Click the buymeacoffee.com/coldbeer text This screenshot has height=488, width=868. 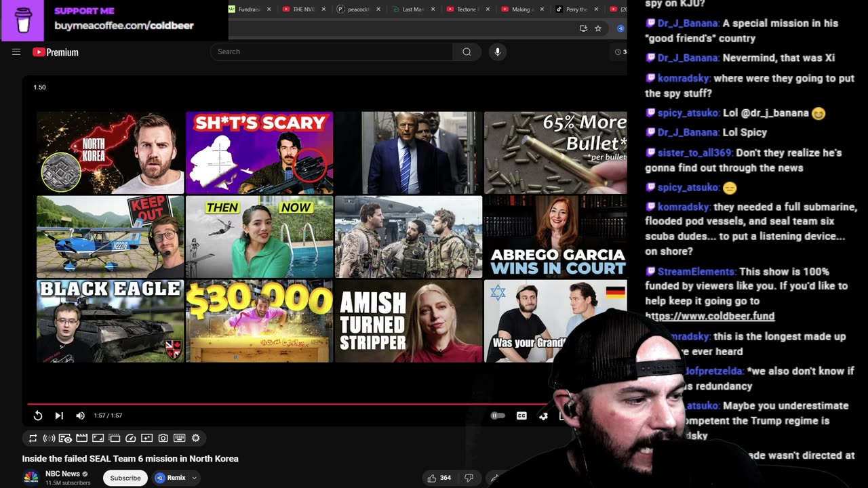click(124, 26)
